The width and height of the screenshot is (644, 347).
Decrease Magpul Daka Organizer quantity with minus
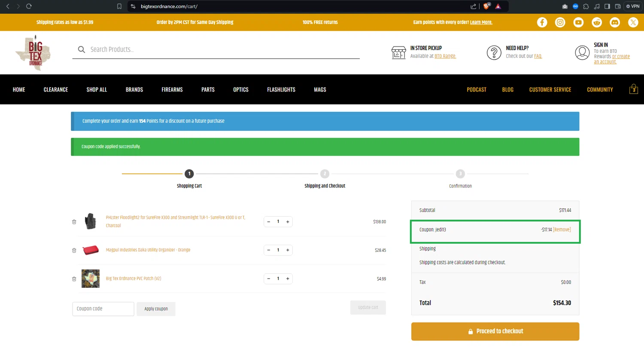click(269, 250)
